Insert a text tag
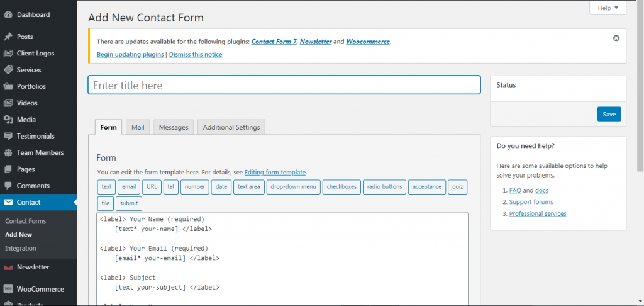This screenshot has width=644, height=306. tap(106, 187)
